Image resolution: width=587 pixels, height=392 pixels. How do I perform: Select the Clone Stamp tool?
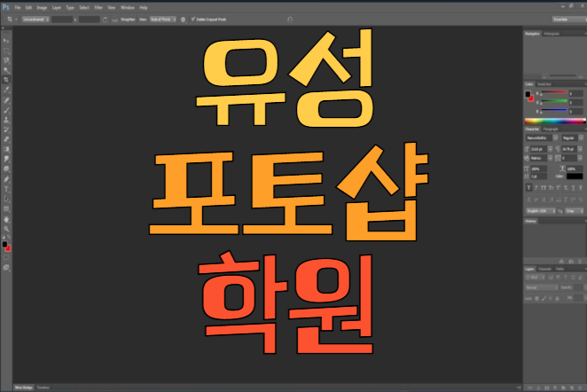(x=6, y=120)
